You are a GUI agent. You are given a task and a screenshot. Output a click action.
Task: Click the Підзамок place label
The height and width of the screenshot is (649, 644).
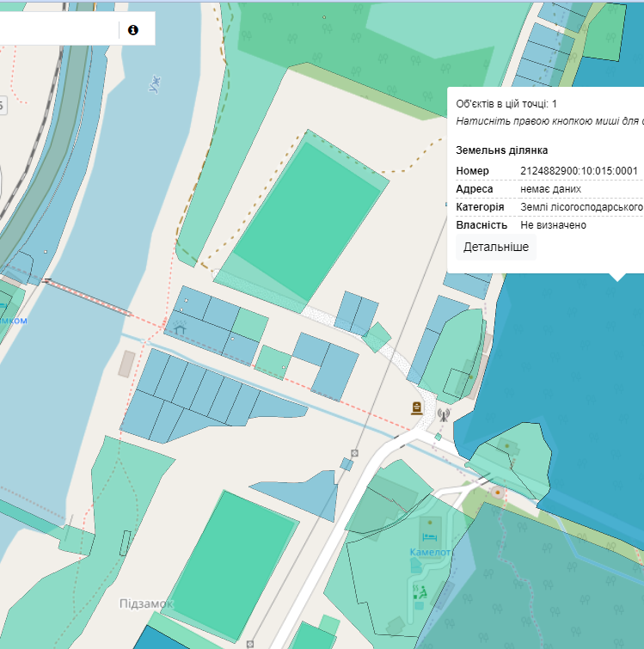[146, 603]
